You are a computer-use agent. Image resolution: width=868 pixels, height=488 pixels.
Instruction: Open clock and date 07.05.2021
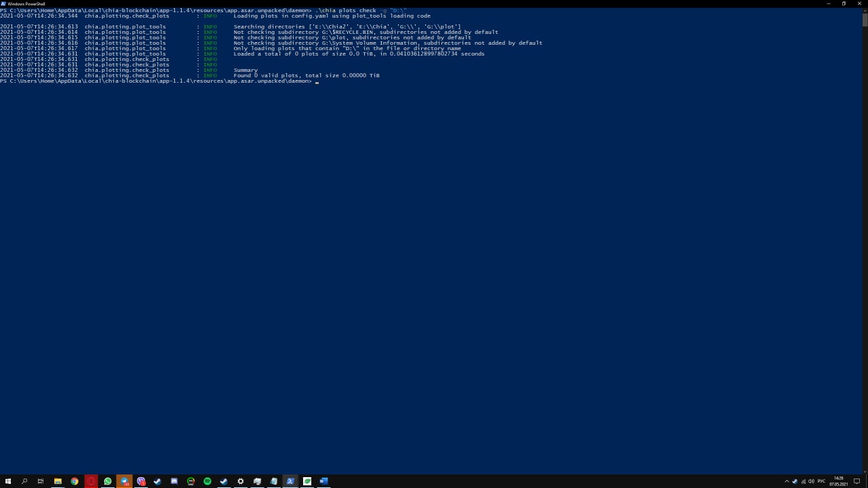[x=839, y=481]
